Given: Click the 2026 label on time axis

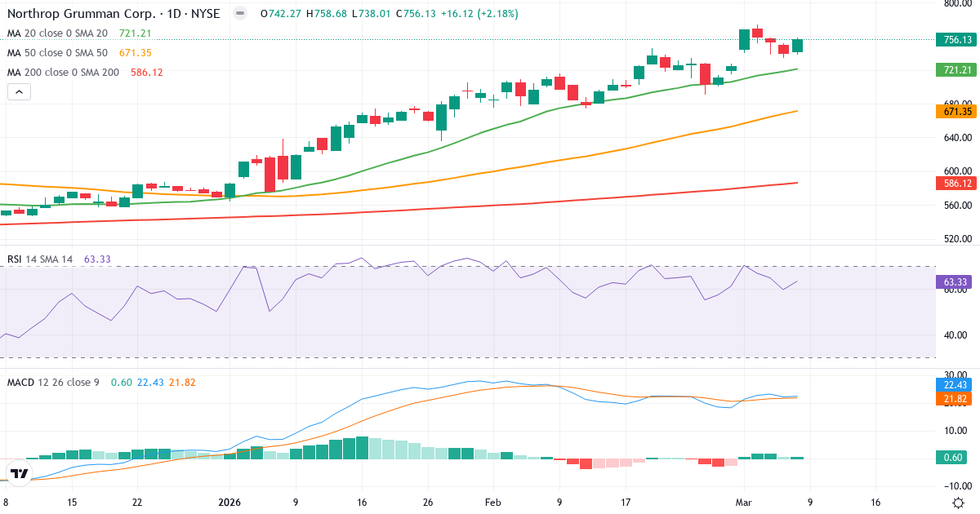Looking at the screenshot, I should tap(229, 503).
